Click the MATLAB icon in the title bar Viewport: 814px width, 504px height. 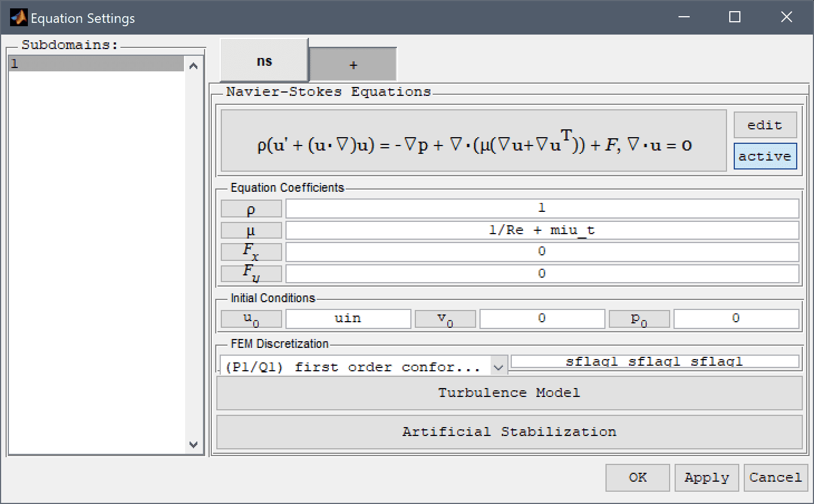tap(18, 18)
